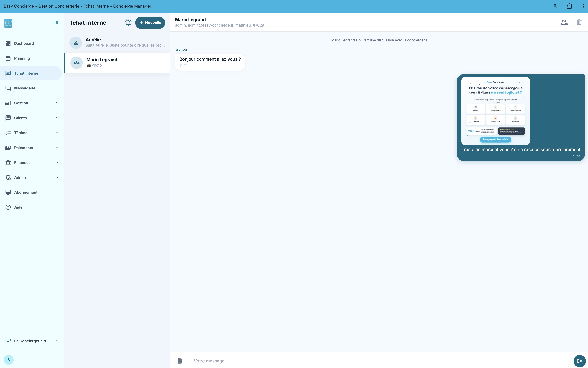Click the Dashboard grid icon

click(x=8, y=44)
